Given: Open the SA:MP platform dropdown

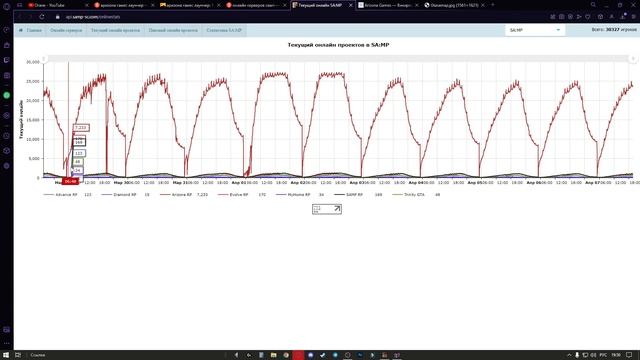Looking at the screenshot, I should coord(535,30).
